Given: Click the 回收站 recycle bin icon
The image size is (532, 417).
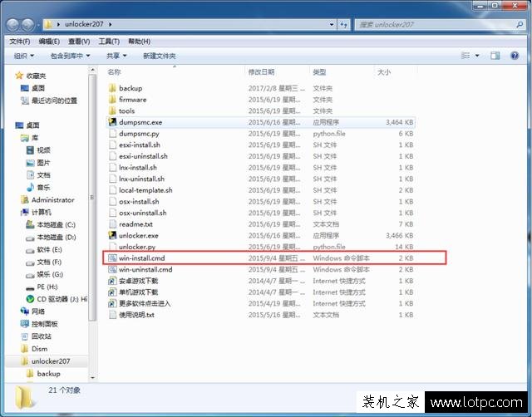Looking at the screenshot, I should click(x=25, y=336).
